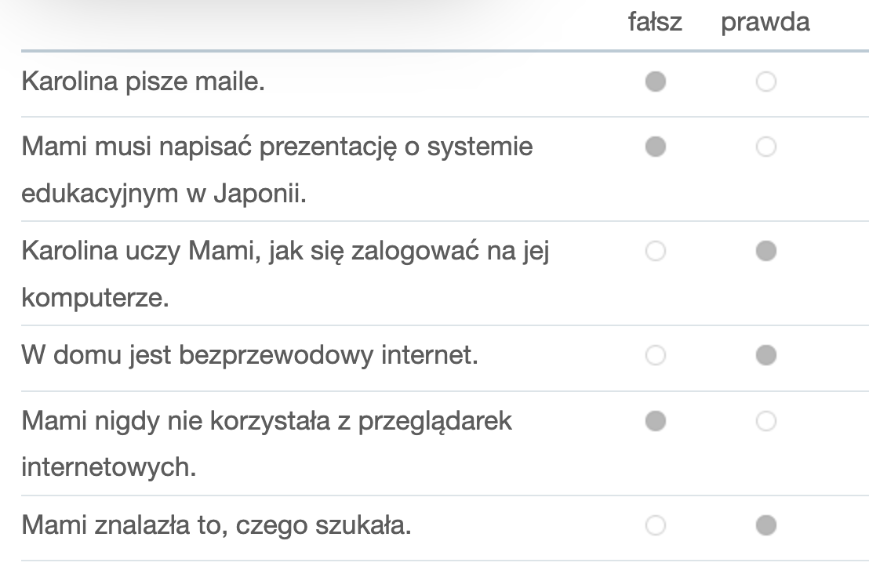Select fałsz for 'Karolina pisze maile.'
The width and height of the screenshot is (869, 588).
click(x=655, y=82)
